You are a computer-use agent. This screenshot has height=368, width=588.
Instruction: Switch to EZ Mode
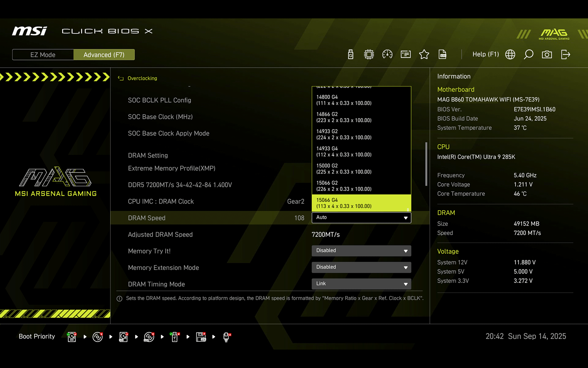(43, 54)
